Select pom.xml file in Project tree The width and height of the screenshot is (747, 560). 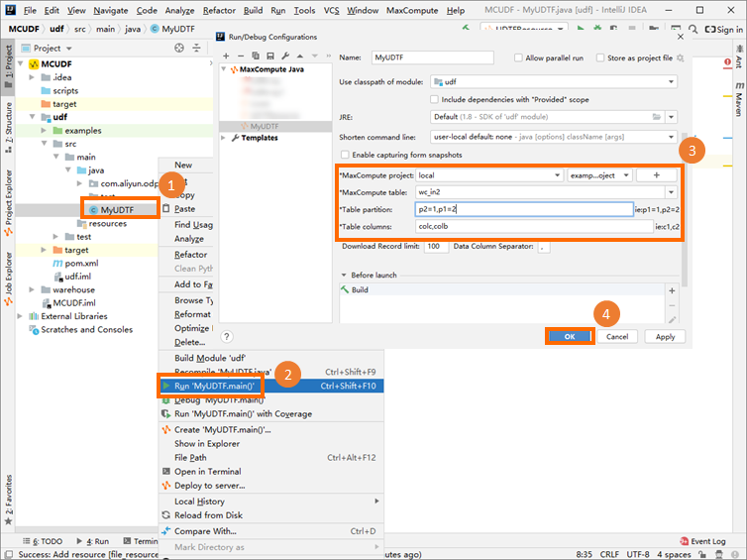(x=75, y=263)
